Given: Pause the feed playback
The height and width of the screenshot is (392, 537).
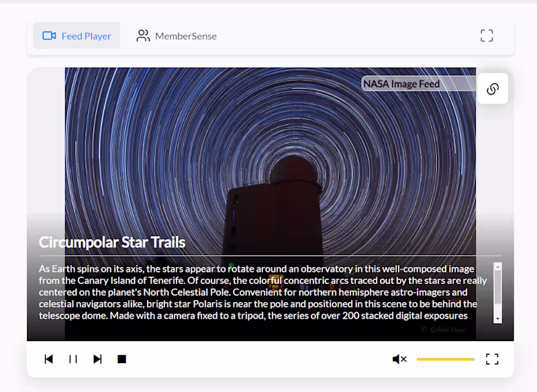Looking at the screenshot, I should click(73, 359).
